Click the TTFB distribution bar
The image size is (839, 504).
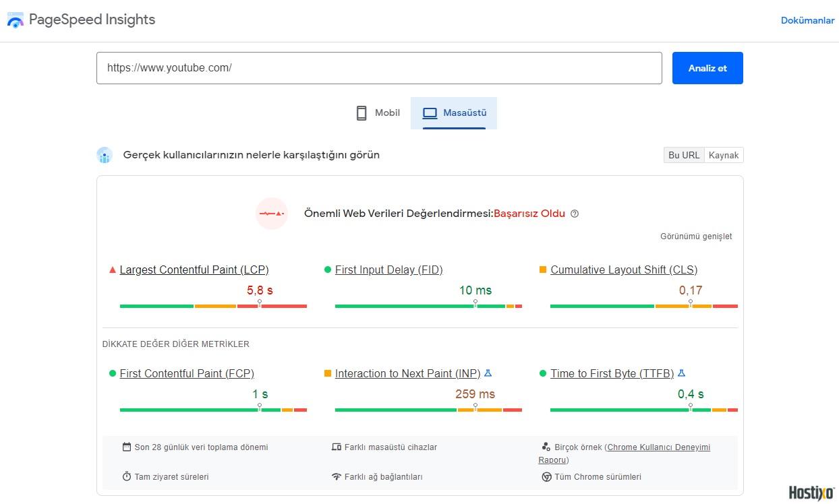point(644,410)
